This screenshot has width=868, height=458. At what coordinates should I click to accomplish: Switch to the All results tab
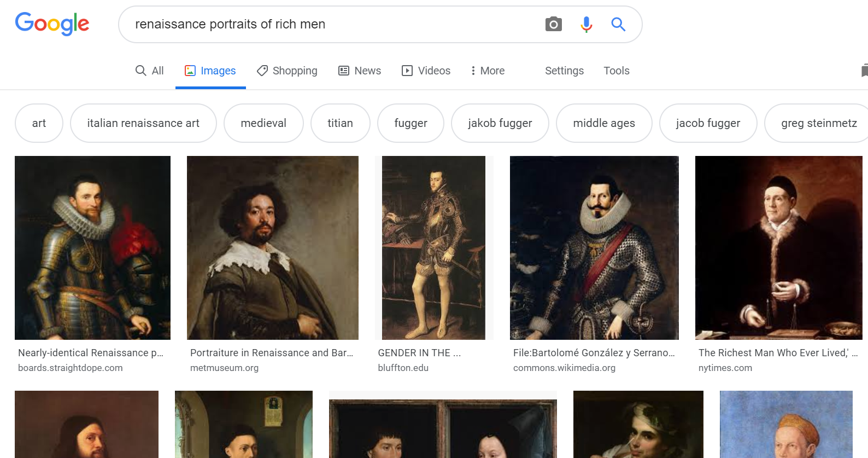click(x=149, y=71)
